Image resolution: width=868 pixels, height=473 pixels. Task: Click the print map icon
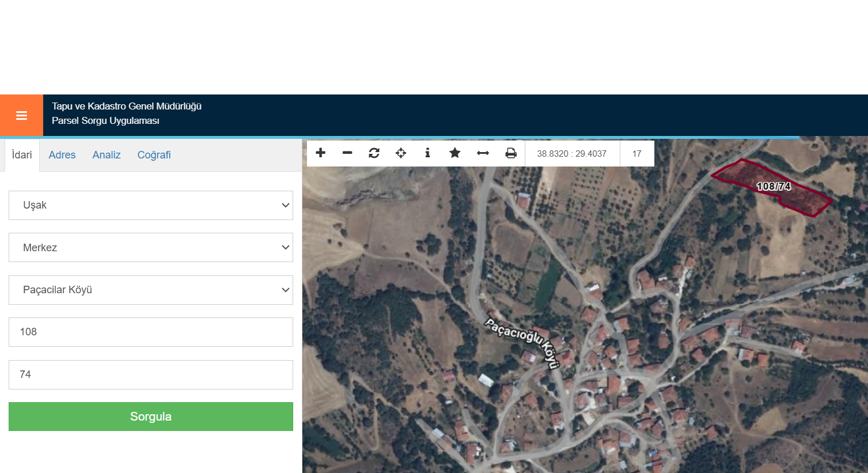tap(511, 153)
